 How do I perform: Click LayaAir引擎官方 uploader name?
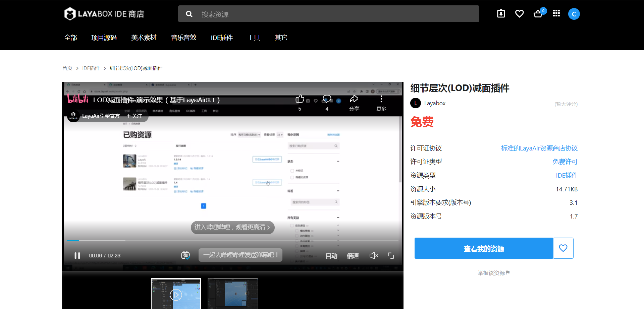click(x=101, y=116)
